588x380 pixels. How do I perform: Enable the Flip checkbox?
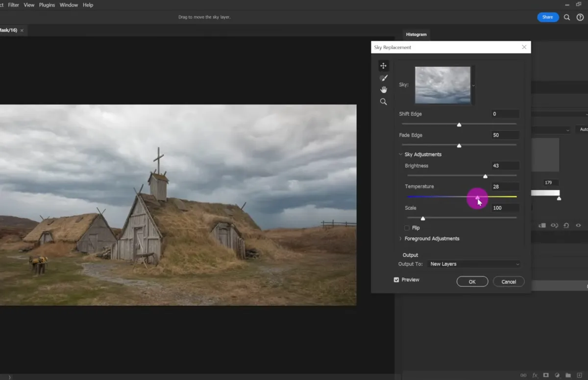tap(407, 228)
